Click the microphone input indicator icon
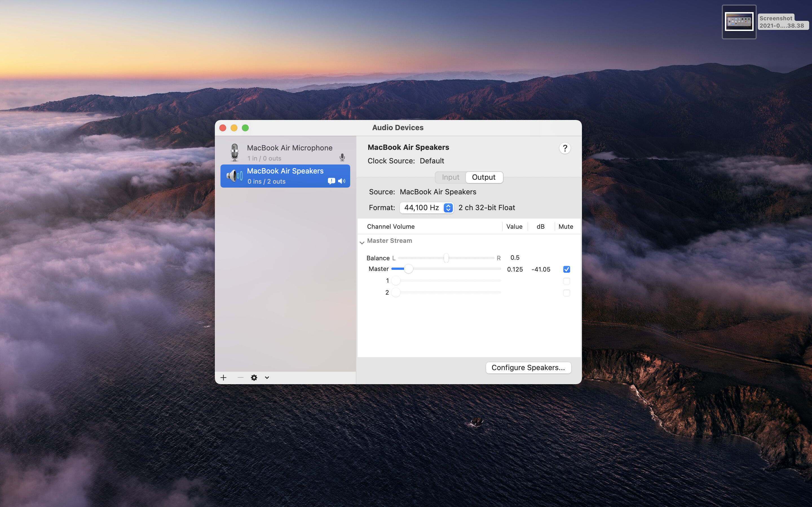This screenshot has height=507, width=812. click(x=342, y=157)
